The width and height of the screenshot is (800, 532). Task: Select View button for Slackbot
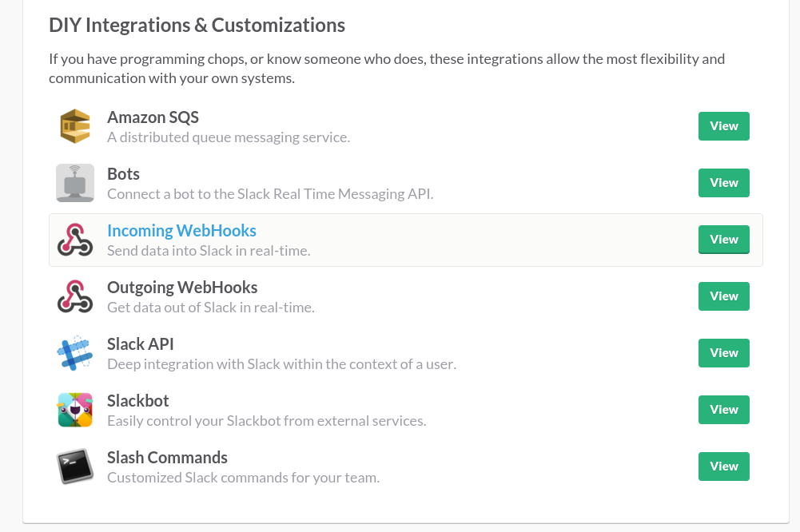tap(723, 410)
